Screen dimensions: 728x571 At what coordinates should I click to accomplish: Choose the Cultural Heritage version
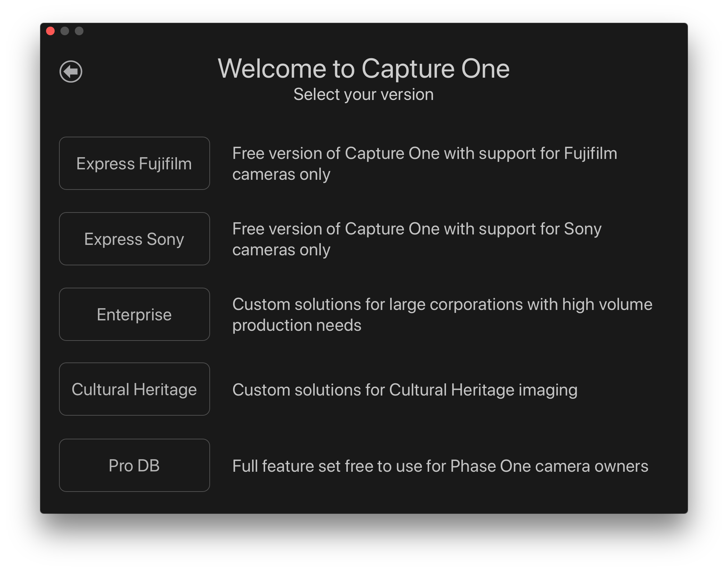tap(134, 389)
